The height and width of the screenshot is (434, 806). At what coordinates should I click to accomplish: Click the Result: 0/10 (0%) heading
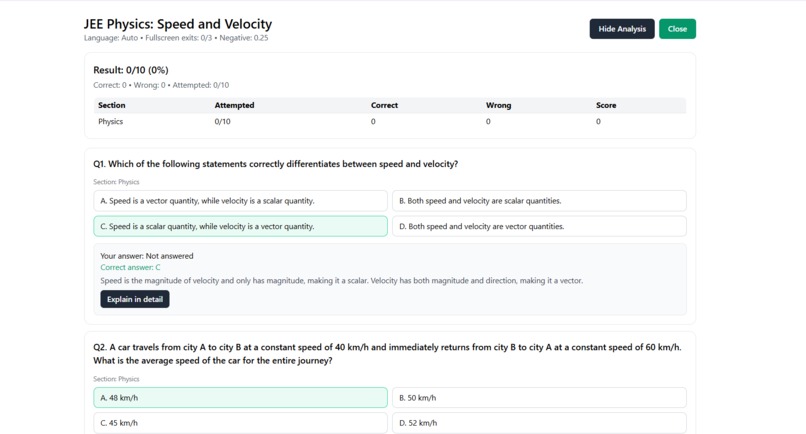[131, 70]
